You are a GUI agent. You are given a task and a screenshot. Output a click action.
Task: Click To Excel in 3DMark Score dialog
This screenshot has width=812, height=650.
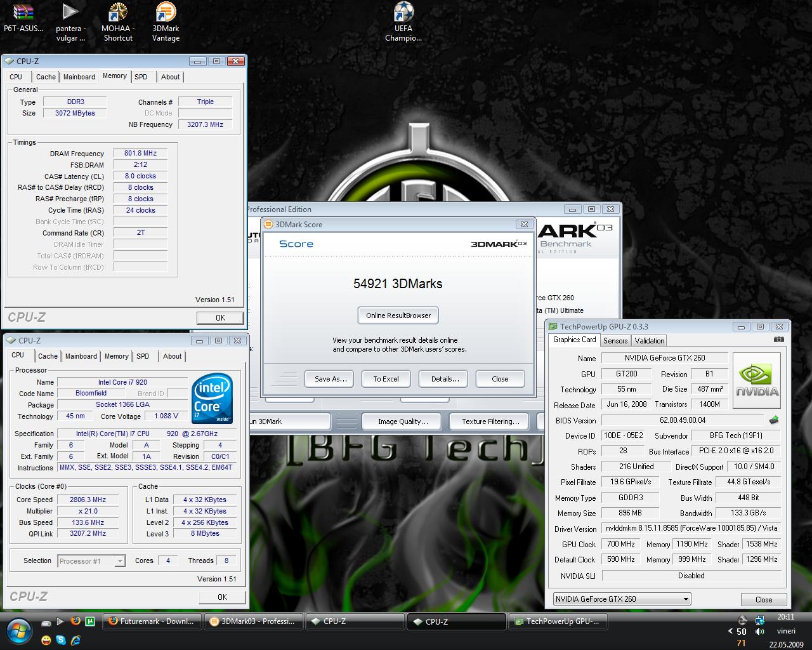[386, 379]
